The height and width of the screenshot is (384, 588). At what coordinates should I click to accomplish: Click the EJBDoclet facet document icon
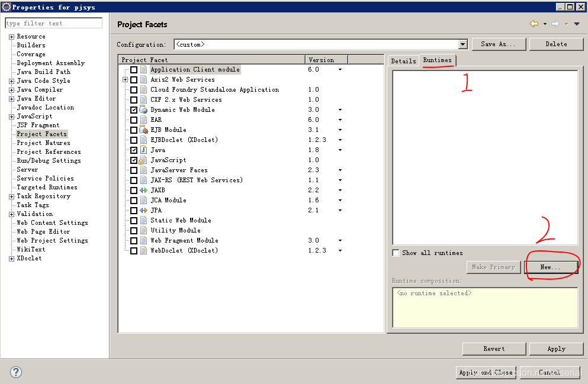click(x=143, y=140)
